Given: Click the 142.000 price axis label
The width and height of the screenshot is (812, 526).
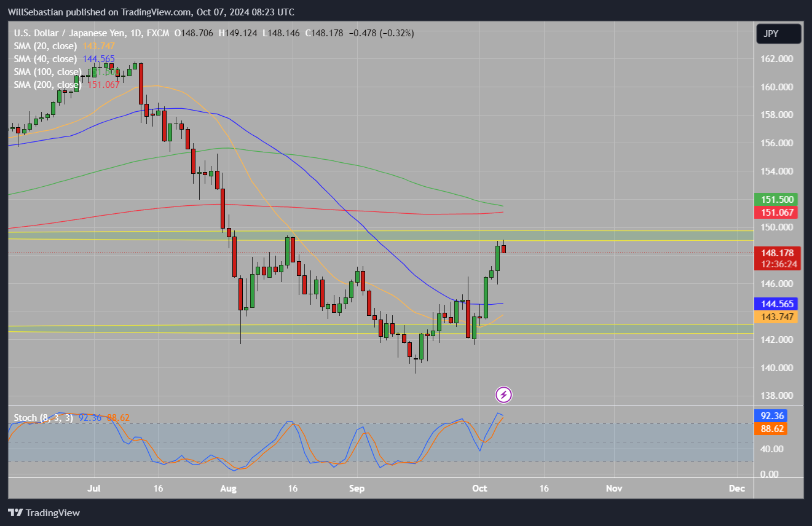Looking at the screenshot, I should (776, 340).
